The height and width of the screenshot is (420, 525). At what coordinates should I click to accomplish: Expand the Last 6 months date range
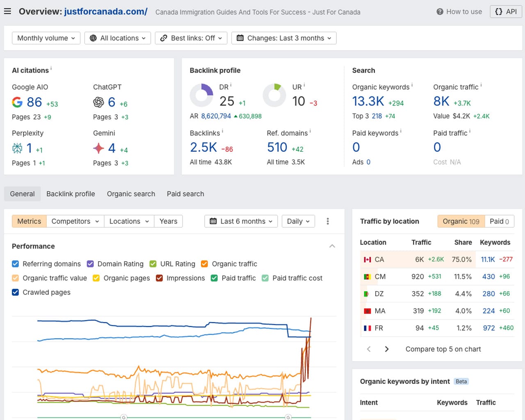point(241,221)
